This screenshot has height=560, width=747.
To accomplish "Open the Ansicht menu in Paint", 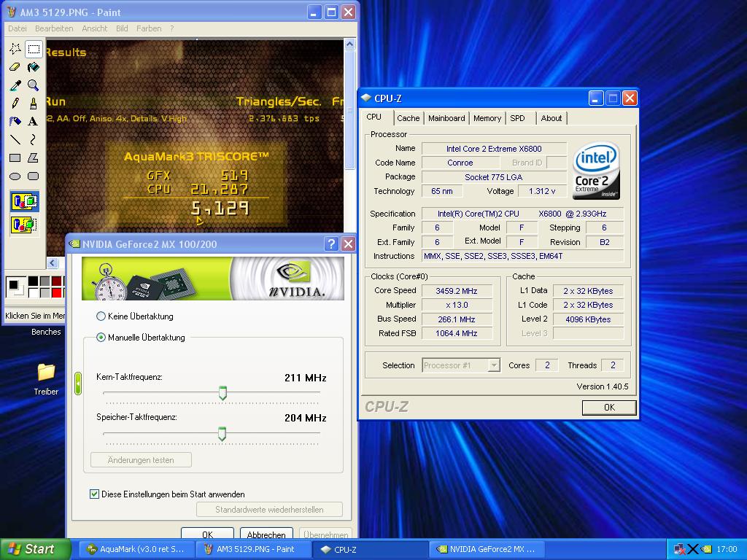I will pos(94,28).
